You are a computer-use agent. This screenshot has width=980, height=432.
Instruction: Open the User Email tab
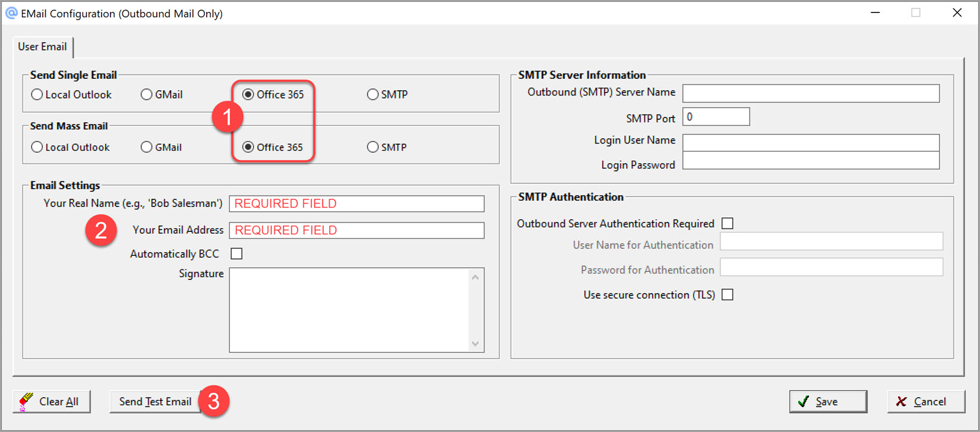pyautogui.click(x=42, y=47)
